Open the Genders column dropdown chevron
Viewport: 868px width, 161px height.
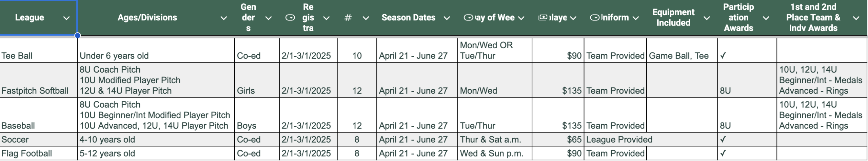pos(269,18)
